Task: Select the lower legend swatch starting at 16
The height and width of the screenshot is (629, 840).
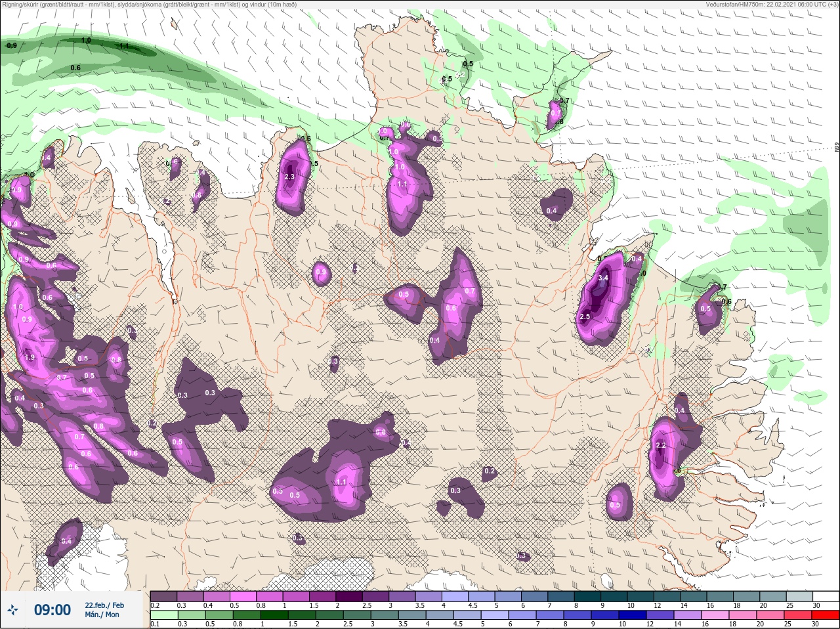Action: (x=715, y=615)
